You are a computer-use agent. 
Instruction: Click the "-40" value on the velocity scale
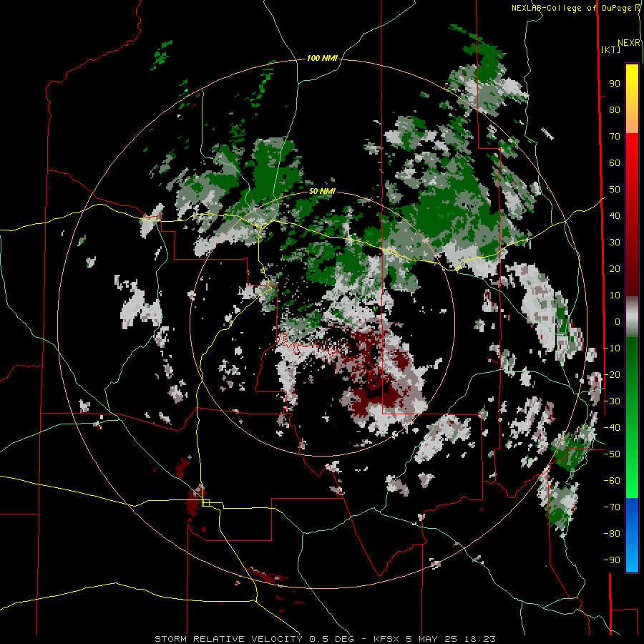(612, 428)
